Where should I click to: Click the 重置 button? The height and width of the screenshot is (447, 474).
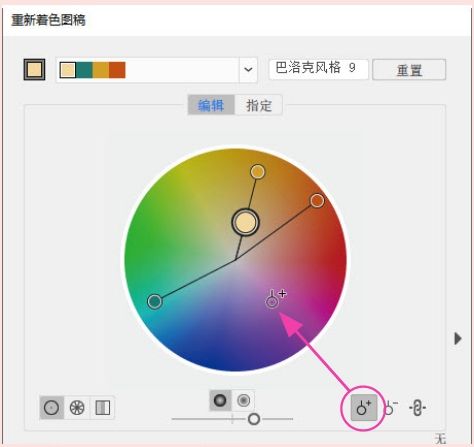pos(409,70)
